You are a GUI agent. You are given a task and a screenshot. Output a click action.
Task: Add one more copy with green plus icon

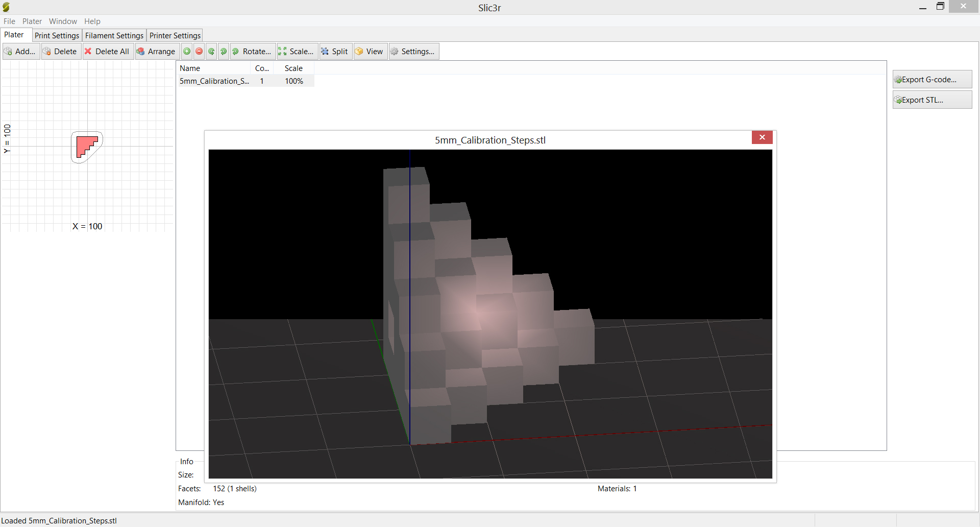click(187, 52)
